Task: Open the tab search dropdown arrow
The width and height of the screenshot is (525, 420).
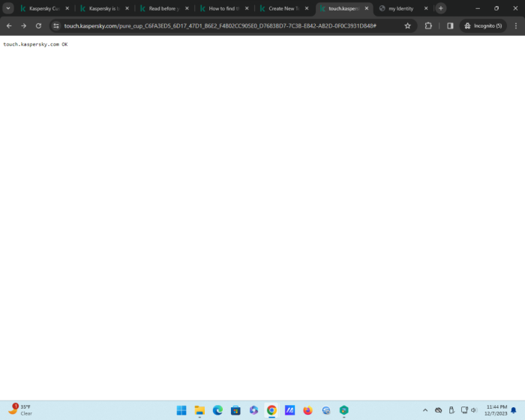Action: pyautogui.click(x=8, y=8)
